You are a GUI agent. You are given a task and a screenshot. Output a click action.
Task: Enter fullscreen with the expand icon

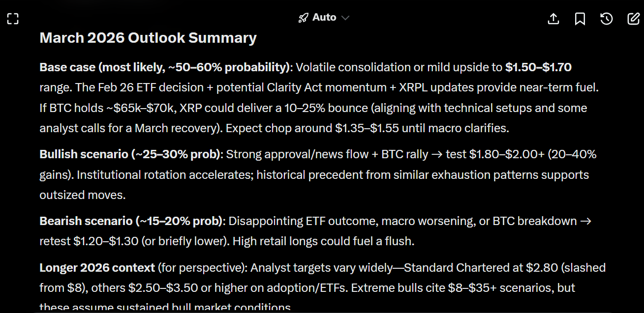(x=12, y=18)
